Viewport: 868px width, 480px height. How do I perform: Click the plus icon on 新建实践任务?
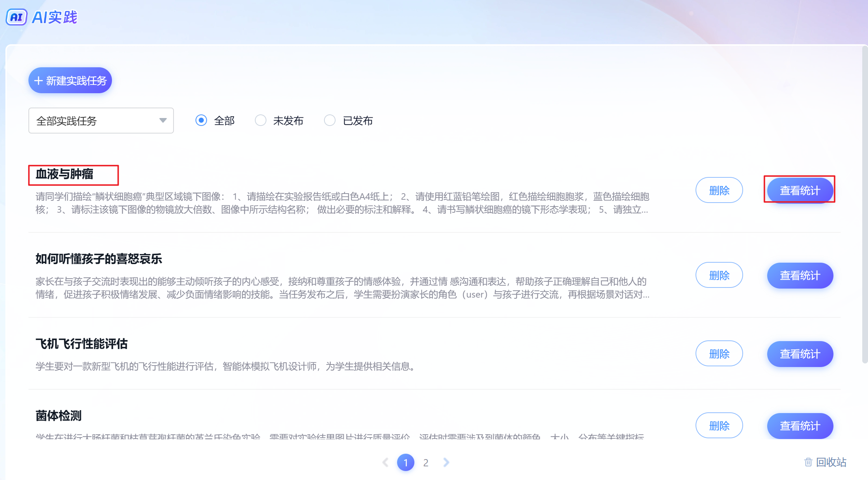point(39,81)
